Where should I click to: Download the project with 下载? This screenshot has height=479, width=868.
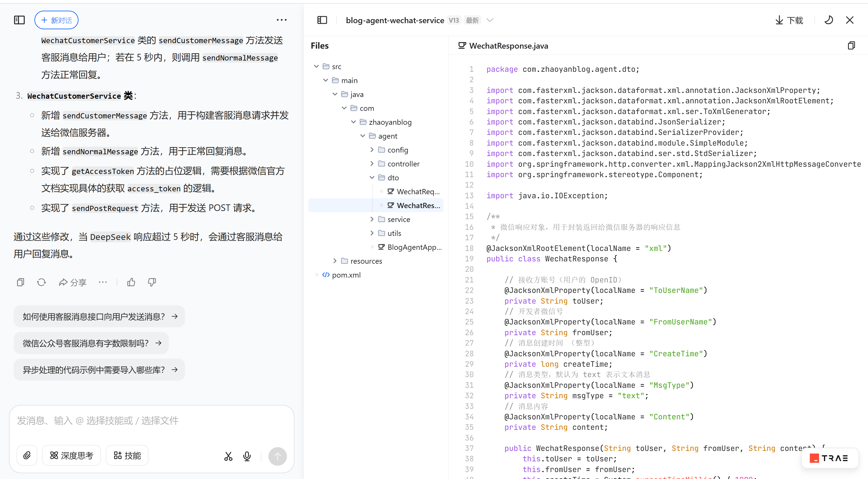(x=789, y=20)
